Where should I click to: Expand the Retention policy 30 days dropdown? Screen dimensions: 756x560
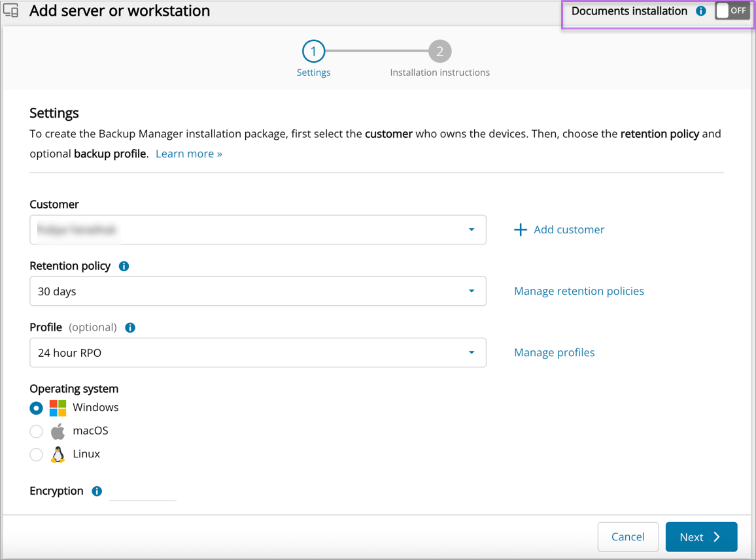coord(258,291)
